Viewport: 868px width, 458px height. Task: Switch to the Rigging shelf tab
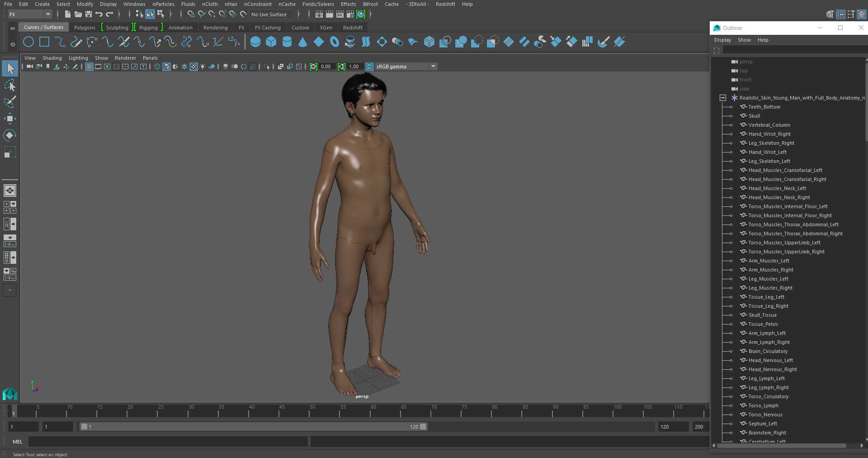tap(148, 28)
